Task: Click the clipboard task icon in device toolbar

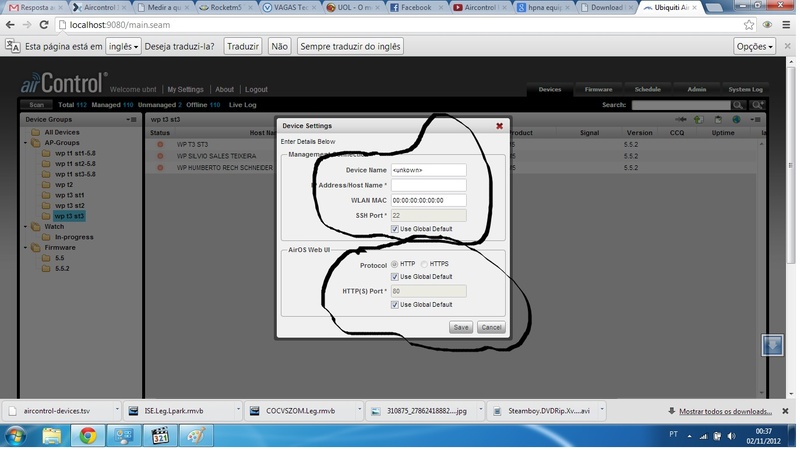Action: pyautogui.click(x=720, y=119)
